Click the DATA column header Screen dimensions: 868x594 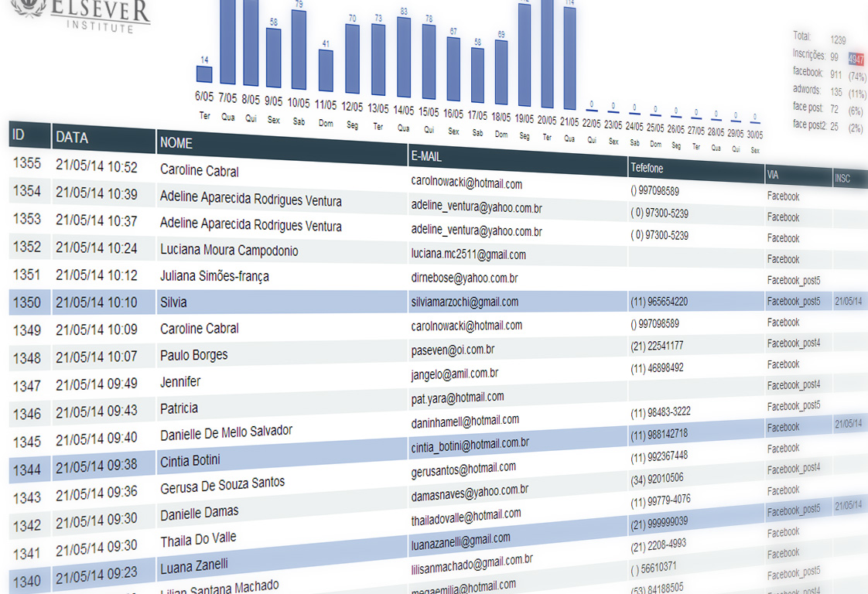pyautogui.click(x=72, y=138)
